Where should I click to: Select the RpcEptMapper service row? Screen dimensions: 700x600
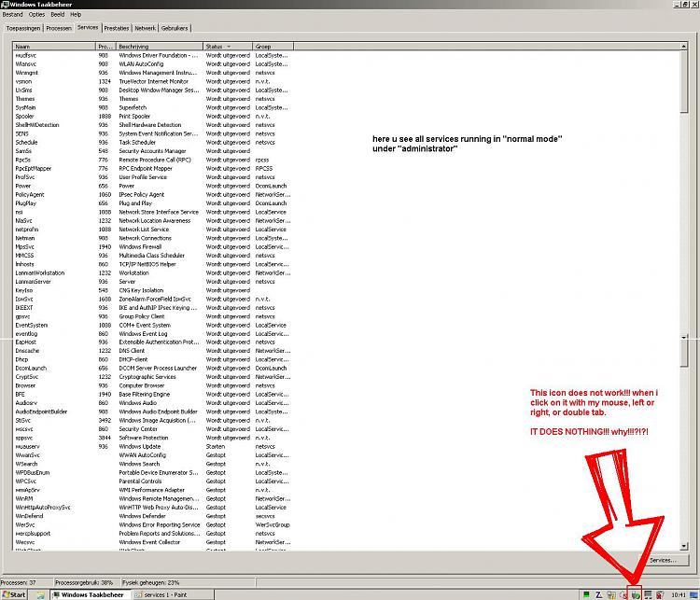(x=153, y=168)
